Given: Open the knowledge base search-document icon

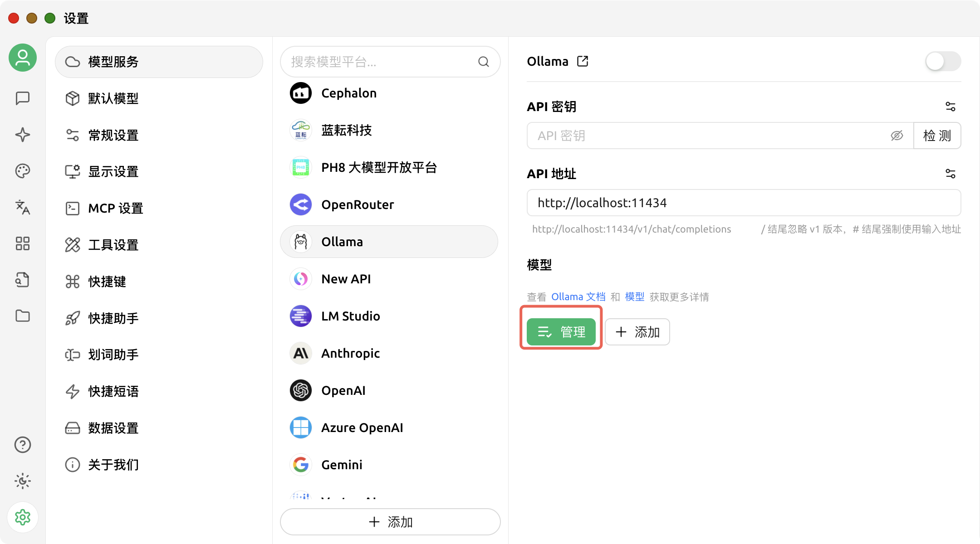Looking at the screenshot, I should click(23, 280).
